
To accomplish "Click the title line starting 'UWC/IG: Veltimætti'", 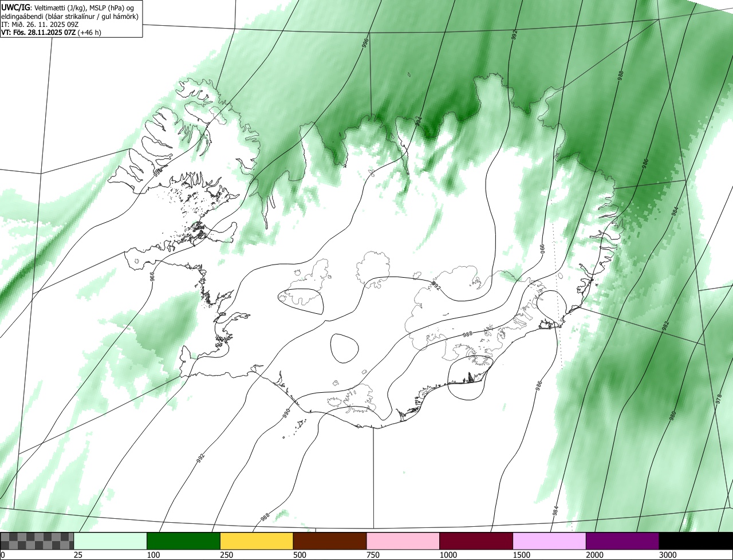I will (68, 7).
